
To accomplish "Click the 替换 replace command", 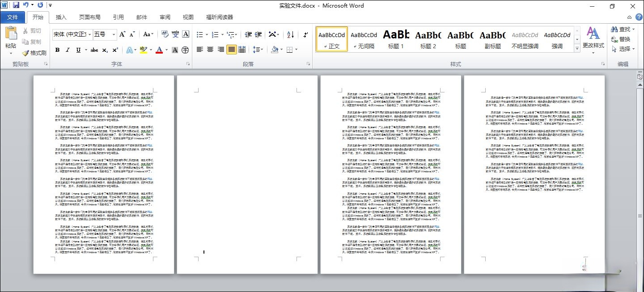I will (x=621, y=39).
